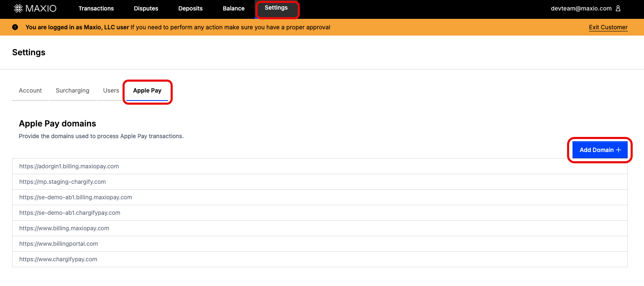Viewport: 644px width, 286px height.
Task: Open the Transactions menu
Action: (96, 8)
